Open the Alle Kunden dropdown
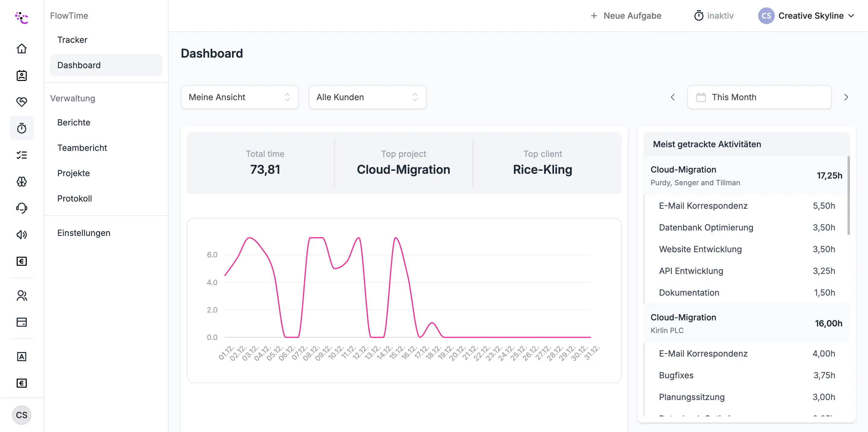 coord(367,97)
